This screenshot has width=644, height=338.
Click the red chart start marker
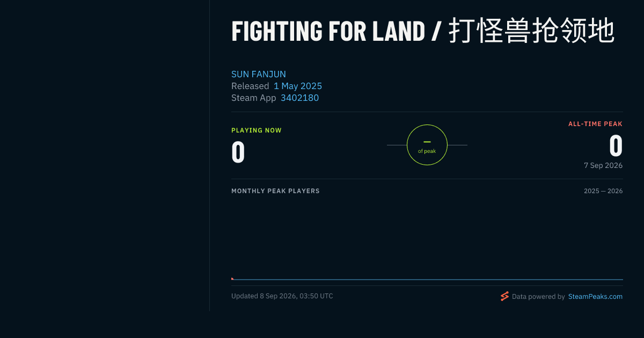232,278
